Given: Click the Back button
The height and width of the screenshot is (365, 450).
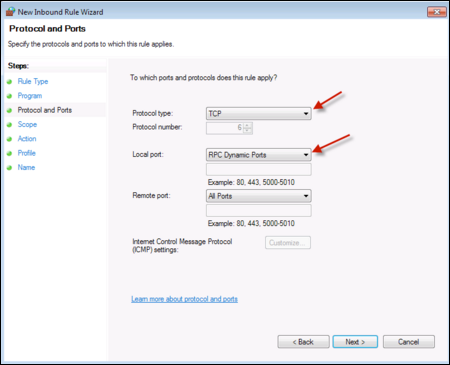Looking at the screenshot, I should click(x=303, y=342).
